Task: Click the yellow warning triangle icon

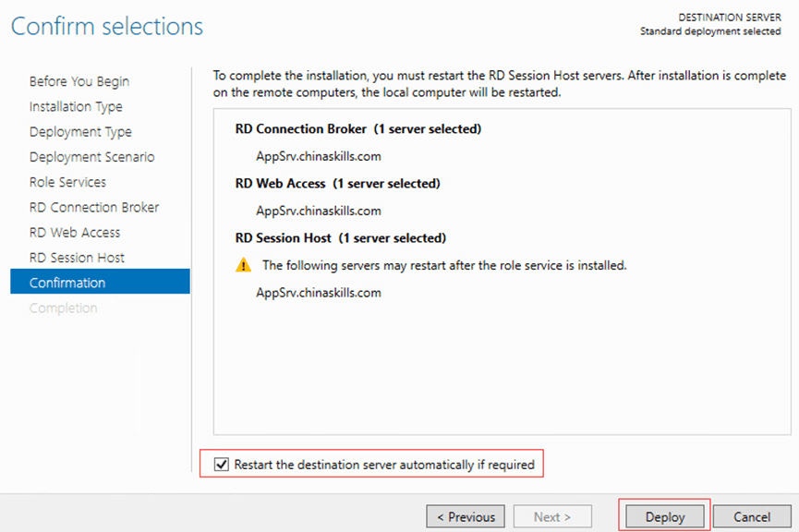Action: (243, 265)
